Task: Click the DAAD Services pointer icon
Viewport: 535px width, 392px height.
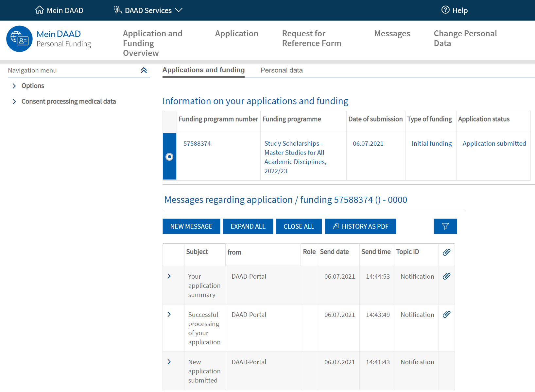Action: (118, 10)
